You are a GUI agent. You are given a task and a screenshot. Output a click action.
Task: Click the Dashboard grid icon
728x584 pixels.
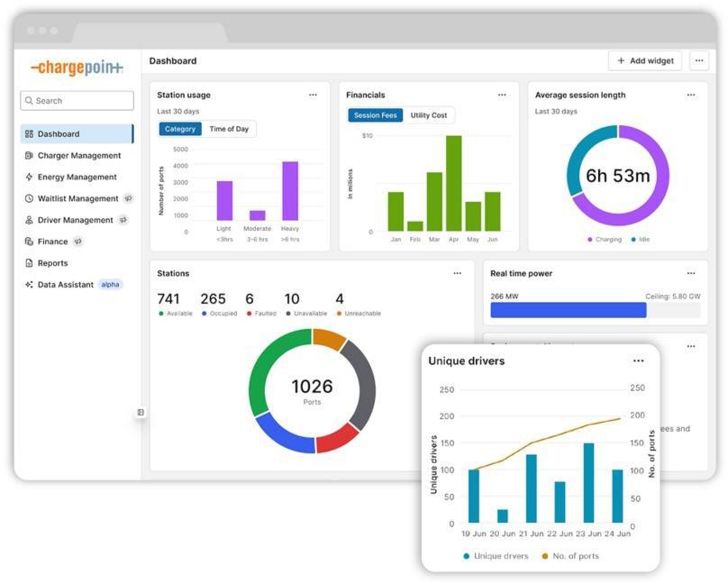(x=29, y=133)
